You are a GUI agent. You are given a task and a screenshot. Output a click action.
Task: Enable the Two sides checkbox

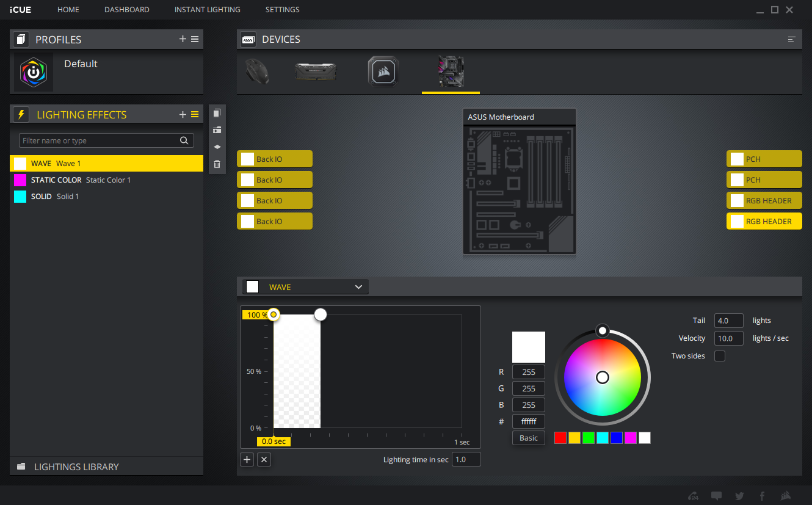tap(720, 356)
